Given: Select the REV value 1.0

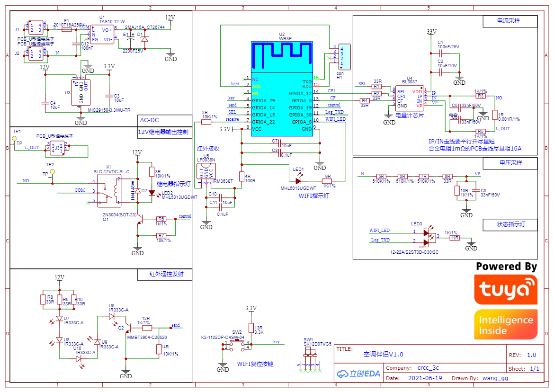Looking at the screenshot, I should pos(531,355).
